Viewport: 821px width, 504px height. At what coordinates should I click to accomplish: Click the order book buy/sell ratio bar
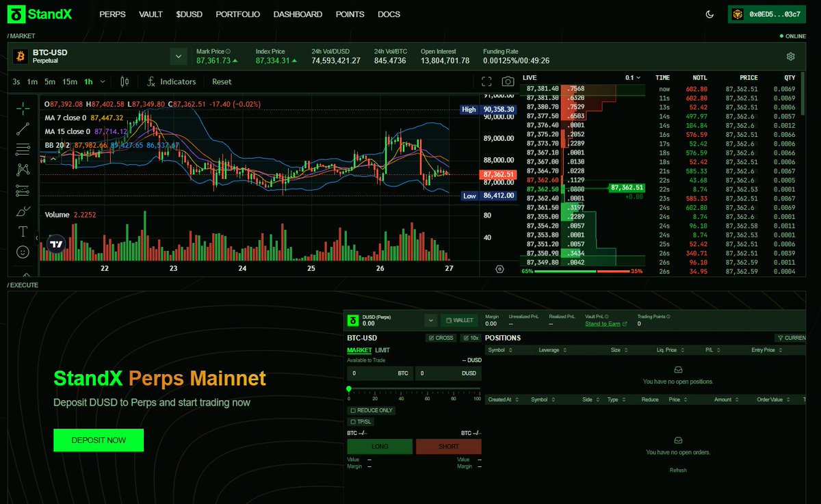click(x=583, y=271)
